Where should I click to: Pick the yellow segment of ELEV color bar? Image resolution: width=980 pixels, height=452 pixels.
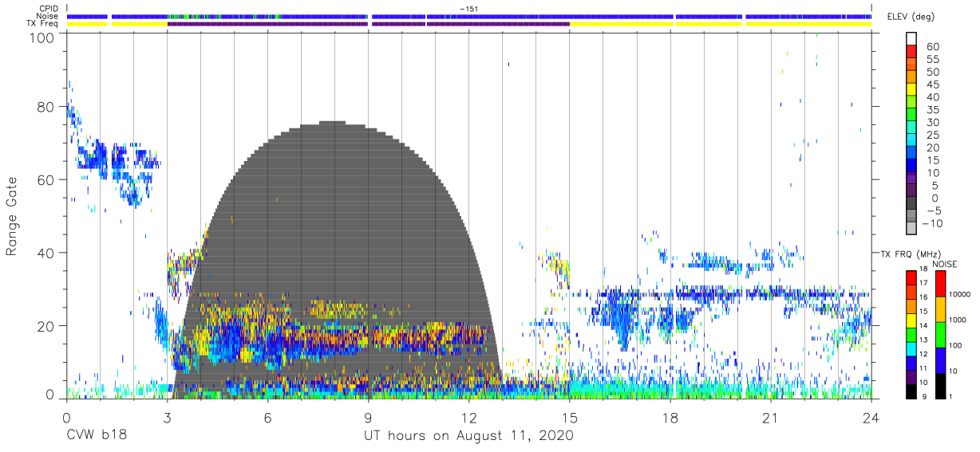(911, 90)
